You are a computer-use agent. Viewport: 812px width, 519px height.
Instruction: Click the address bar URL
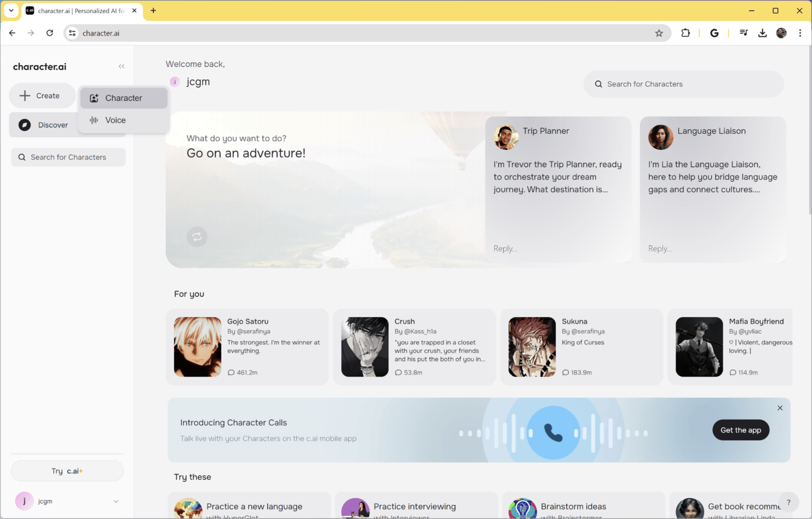pyautogui.click(x=101, y=33)
